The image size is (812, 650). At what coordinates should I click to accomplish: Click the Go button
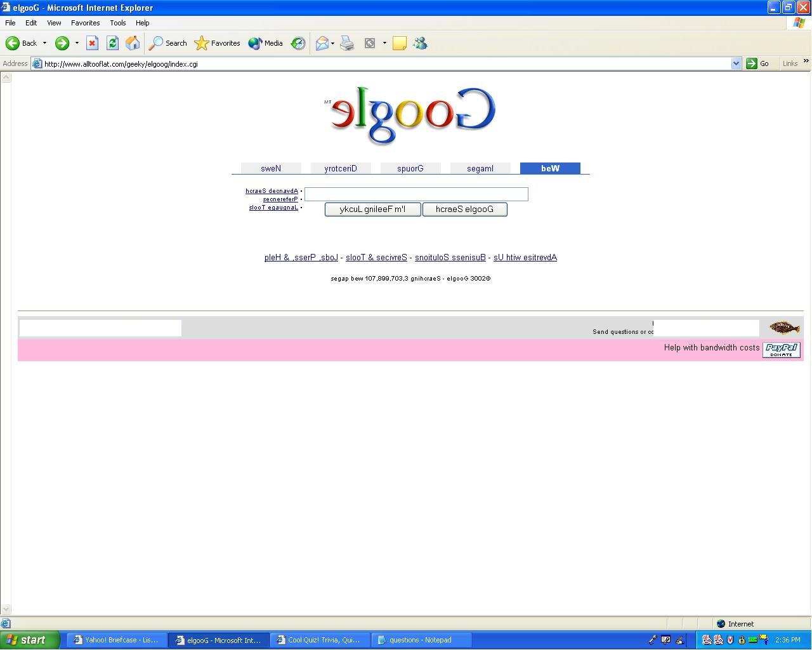pos(758,63)
